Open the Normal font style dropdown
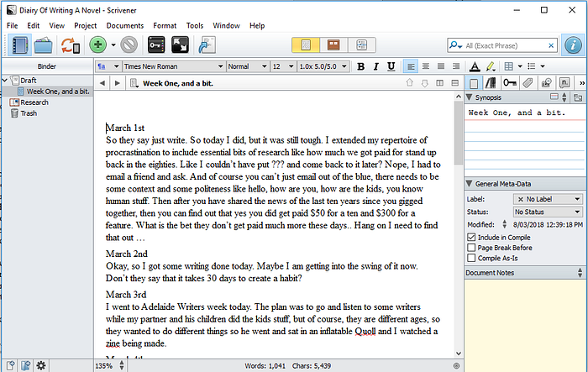Screen dimensions: 588x372 (x=248, y=66)
